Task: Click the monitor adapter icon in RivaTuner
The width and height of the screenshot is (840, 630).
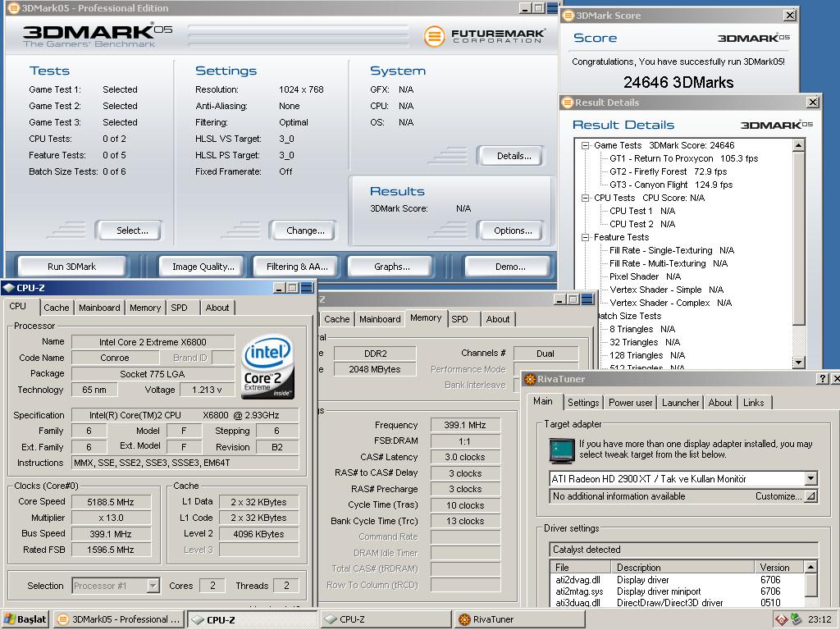Action: (x=561, y=450)
